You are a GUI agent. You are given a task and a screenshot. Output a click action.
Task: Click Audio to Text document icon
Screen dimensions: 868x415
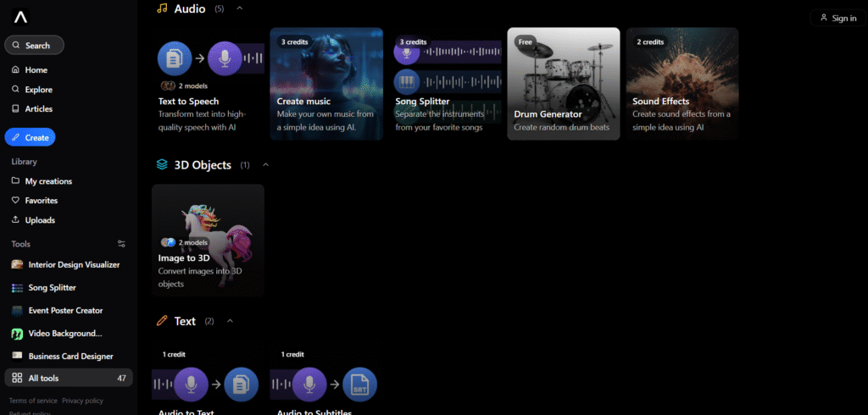click(x=242, y=385)
